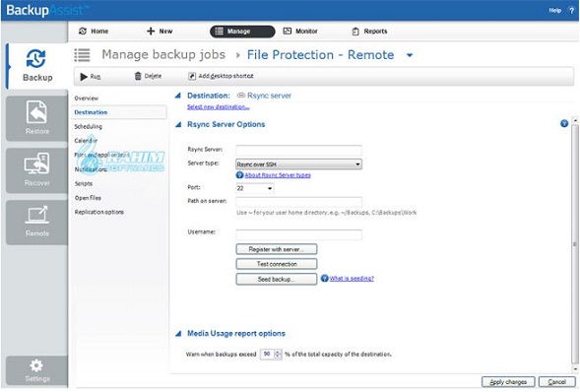Click the blue help icon beside Rsync Server Options
Viewport: 580px width, 392px height.
tap(563, 123)
